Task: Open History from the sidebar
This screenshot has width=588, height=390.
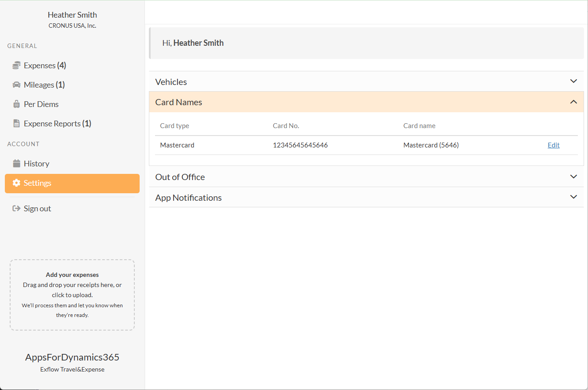Action: [37, 164]
